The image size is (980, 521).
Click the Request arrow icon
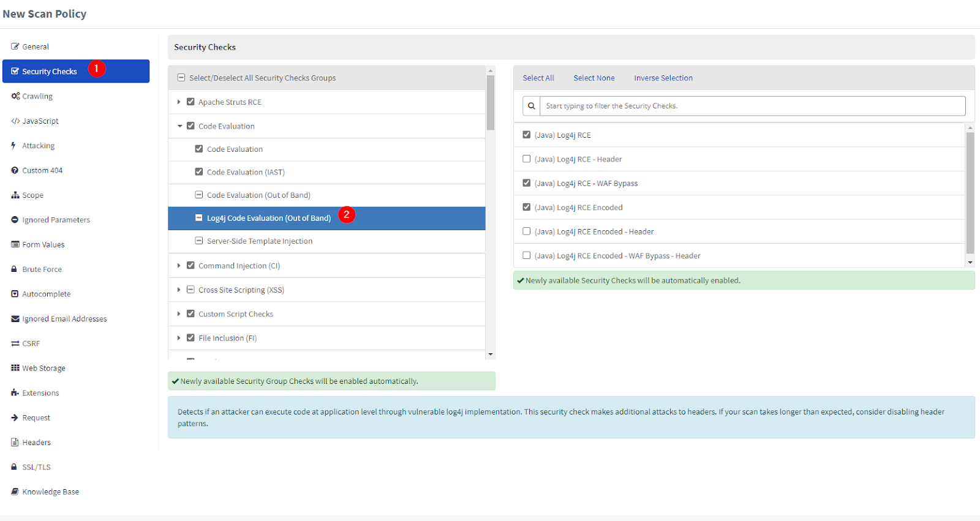click(15, 418)
